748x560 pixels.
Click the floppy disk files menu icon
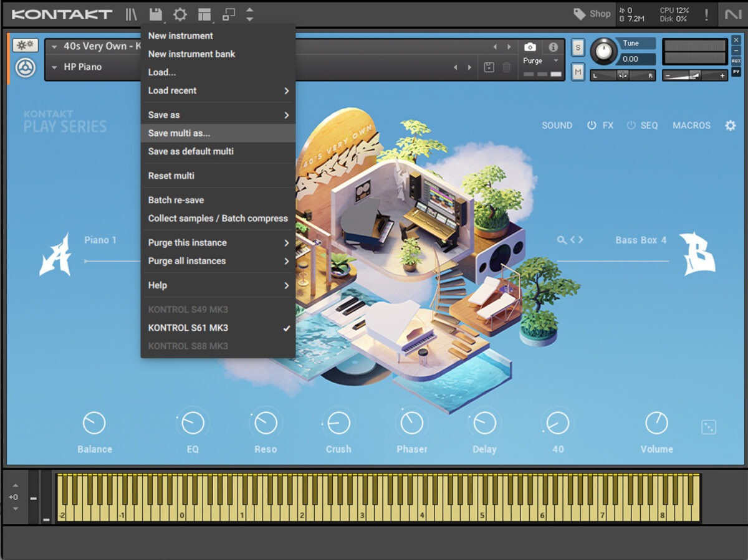(x=156, y=14)
